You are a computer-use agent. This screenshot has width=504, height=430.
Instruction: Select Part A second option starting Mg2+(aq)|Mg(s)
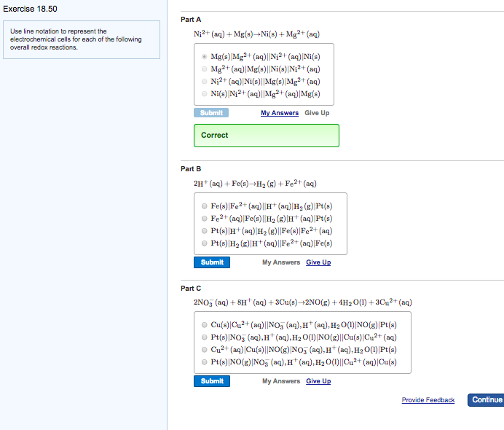click(204, 69)
